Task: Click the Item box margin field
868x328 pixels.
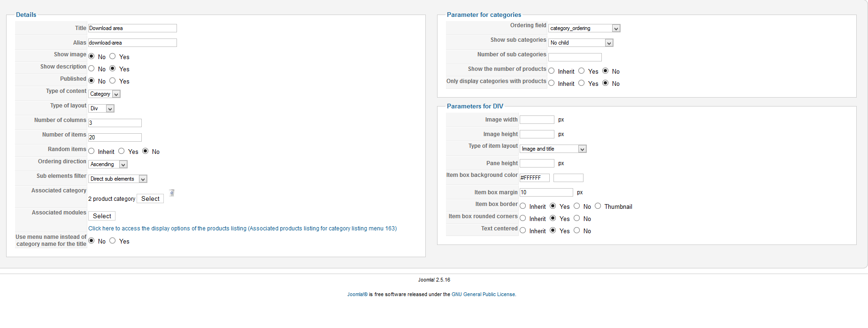Action: (x=546, y=192)
